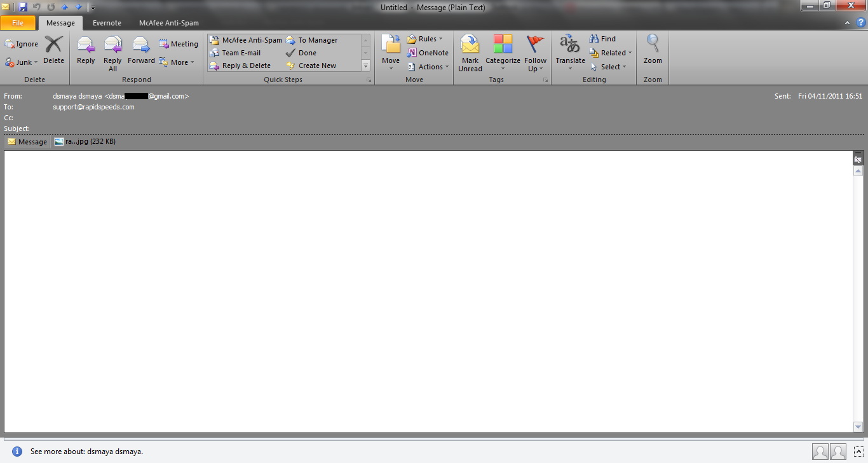Open the Related dropdown
Viewport: 868px width, 463px height.
click(x=611, y=53)
